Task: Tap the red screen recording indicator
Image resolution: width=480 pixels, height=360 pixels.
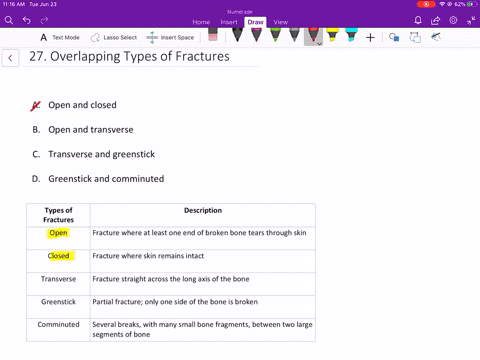Action: (426, 4)
